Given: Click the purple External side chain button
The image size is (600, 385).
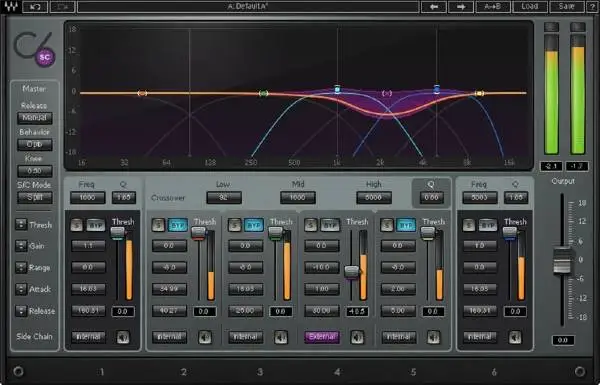Looking at the screenshot, I should click(322, 337).
